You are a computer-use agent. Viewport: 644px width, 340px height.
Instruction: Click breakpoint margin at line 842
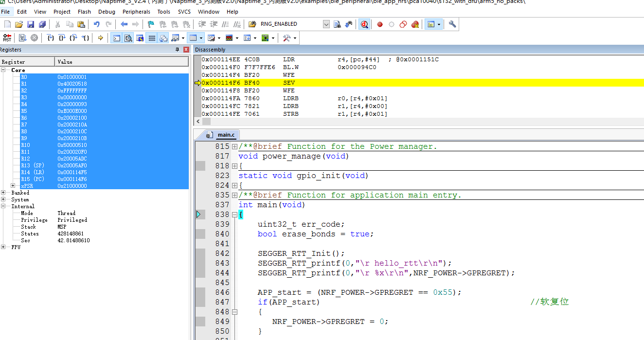tap(200, 253)
